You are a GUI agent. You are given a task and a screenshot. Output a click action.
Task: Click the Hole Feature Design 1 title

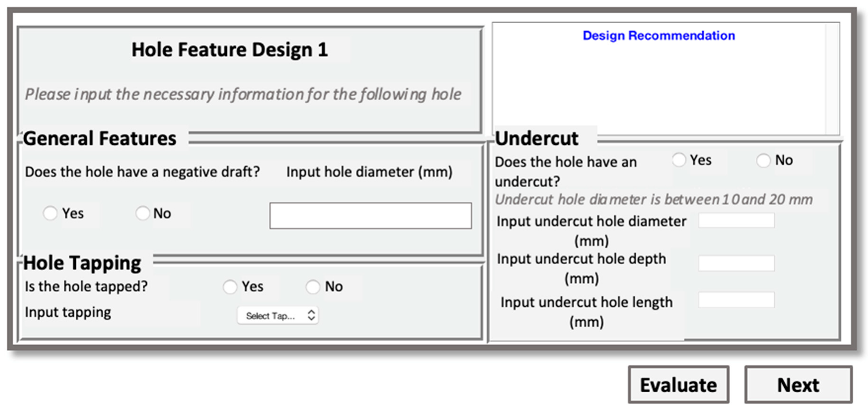point(230,50)
